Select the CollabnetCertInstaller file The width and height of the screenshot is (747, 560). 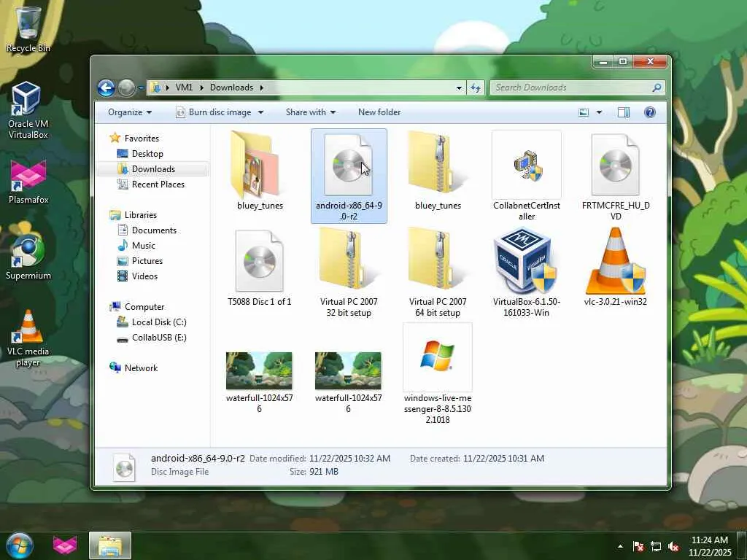[x=527, y=176]
